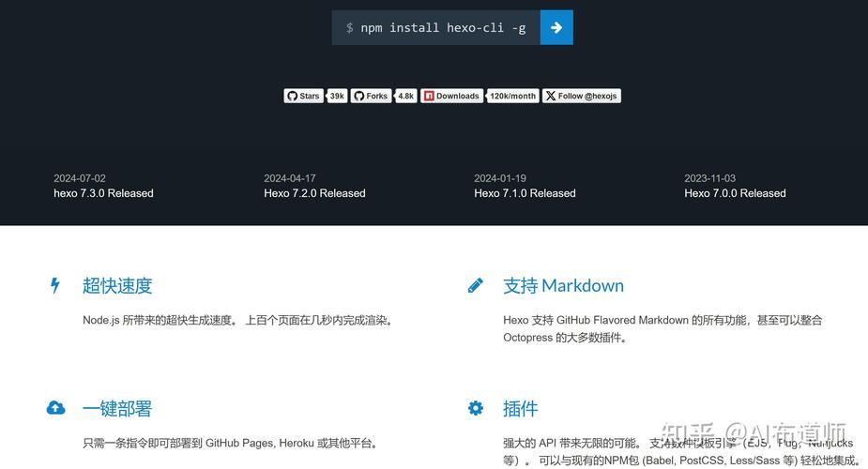Click the 超快速度 heading
The width and height of the screenshot is (868, 469).
pos(117,285)
